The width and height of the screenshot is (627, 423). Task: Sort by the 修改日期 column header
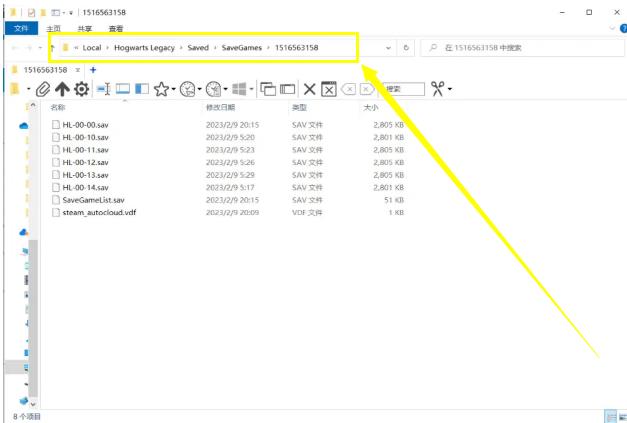[220, 107]
